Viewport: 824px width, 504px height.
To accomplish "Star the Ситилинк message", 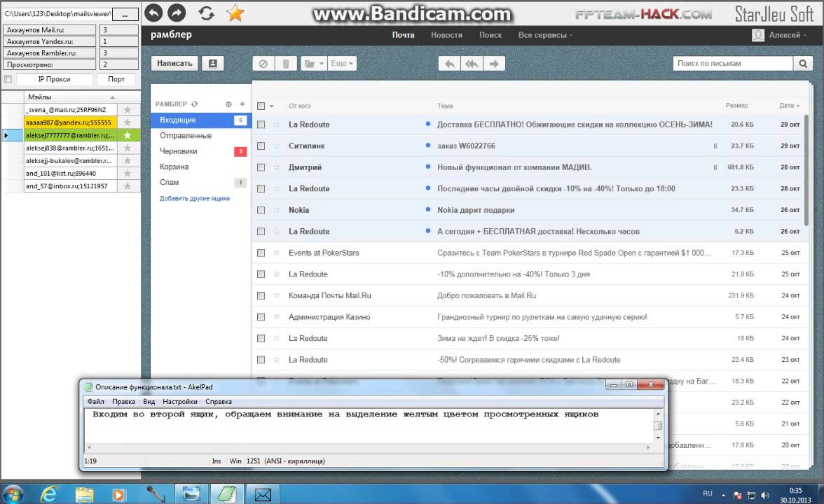I will click(276, 146).
